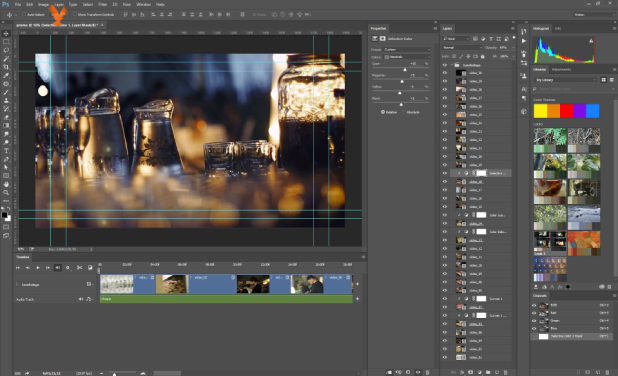Click Play in the timeline
Viewport: 618px width, 376px height.
click(38, 268)
